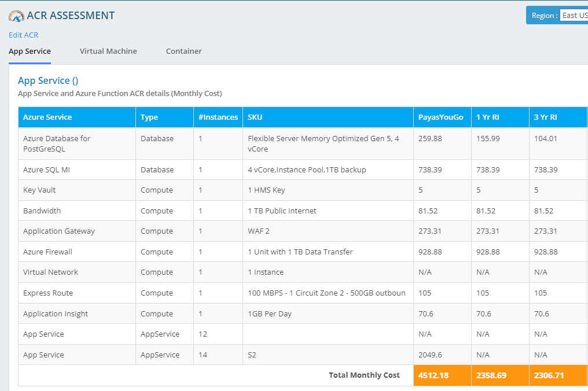This screenshot has width=588, height=391.
Task: Switch to the App Service tab
Action: point(30,51)
